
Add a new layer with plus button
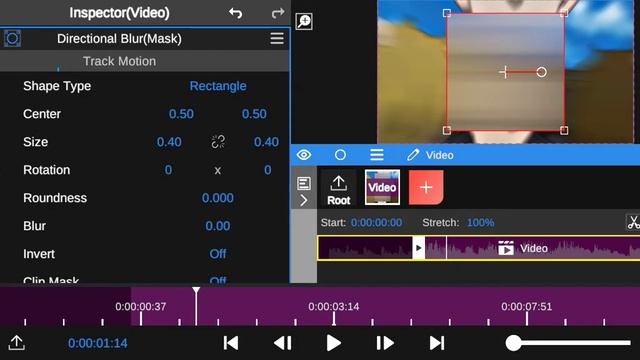pos(426,187)
